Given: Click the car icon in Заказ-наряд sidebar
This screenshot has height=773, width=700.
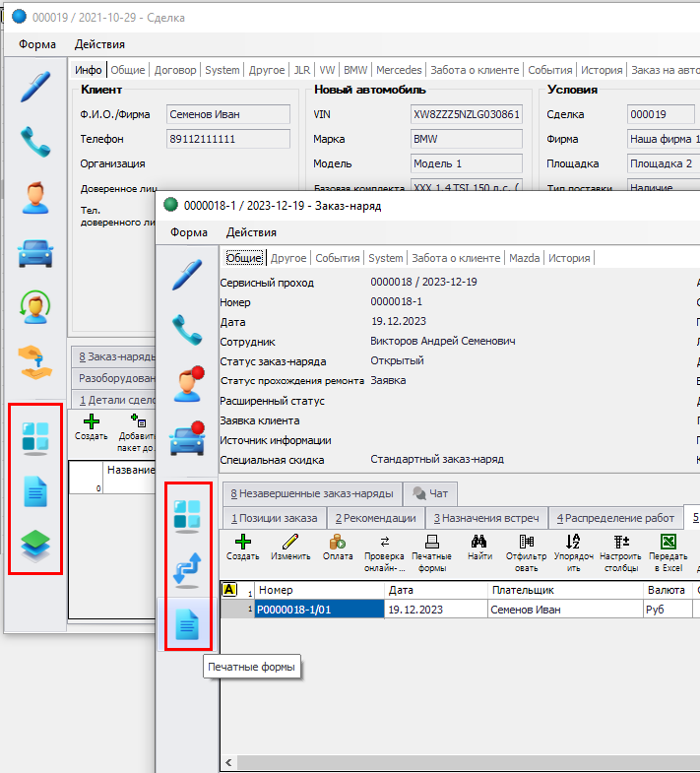Looking at the screenshot, I should tap(187, 437).
